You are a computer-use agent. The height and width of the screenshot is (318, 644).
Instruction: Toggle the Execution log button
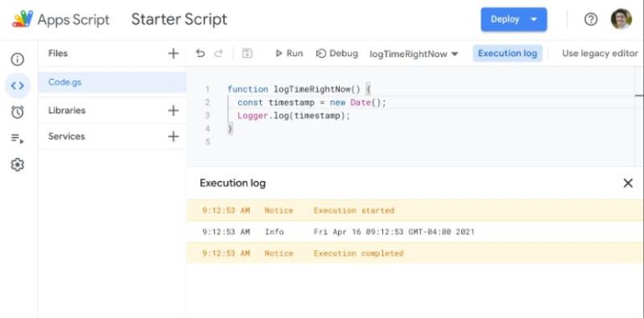point(507,54)
